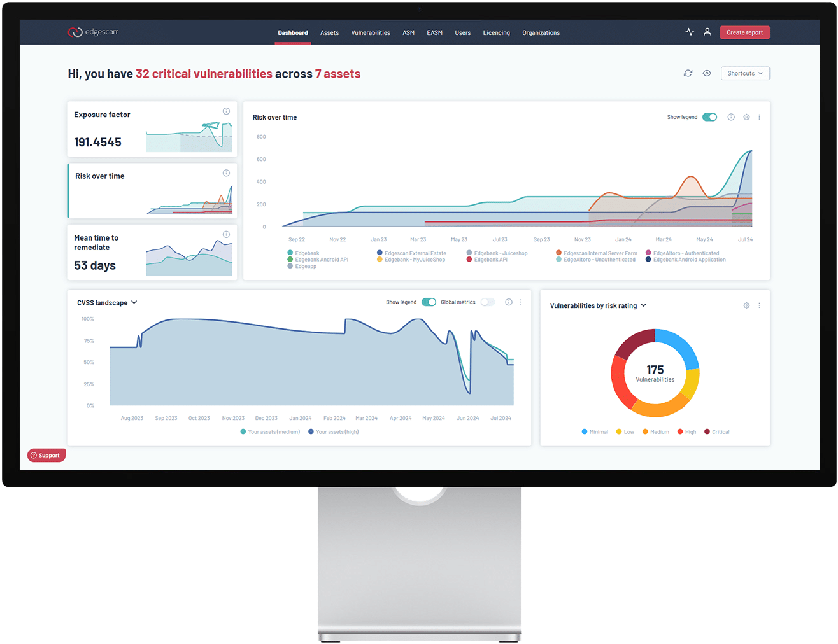Click the 53 days value
Viewport: 838px width, 644px height.
point(95,265)
